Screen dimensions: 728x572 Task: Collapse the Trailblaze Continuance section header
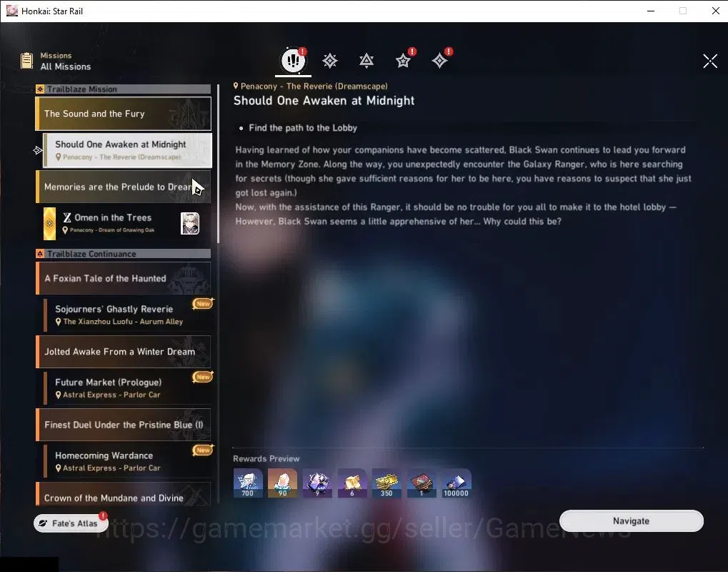pos(124,254)
